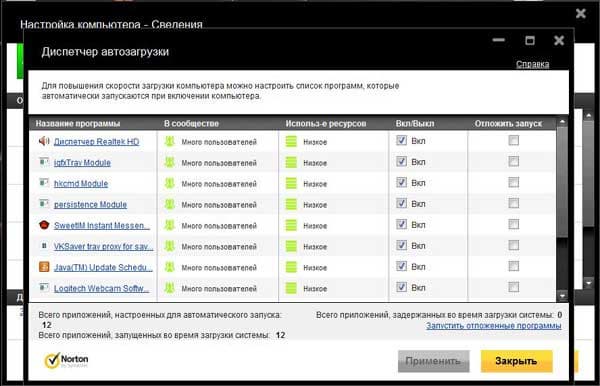This screenshot has height=386, width=600.
Task: Enable delayed start for persistence Module
Action: (514, 203)
